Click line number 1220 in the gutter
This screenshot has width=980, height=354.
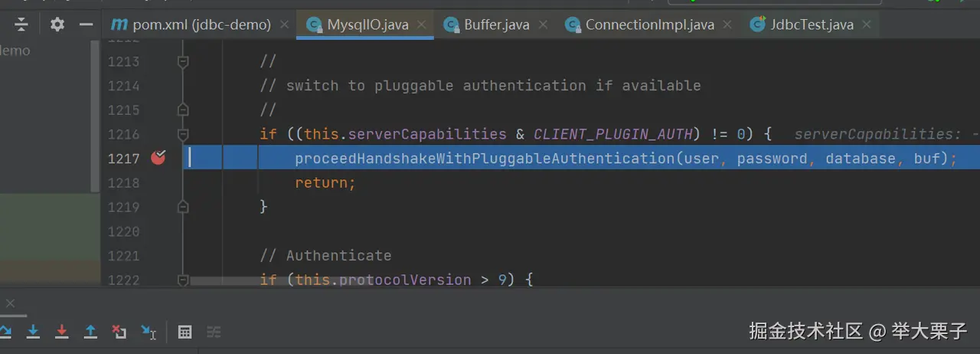tap(123, 231)
